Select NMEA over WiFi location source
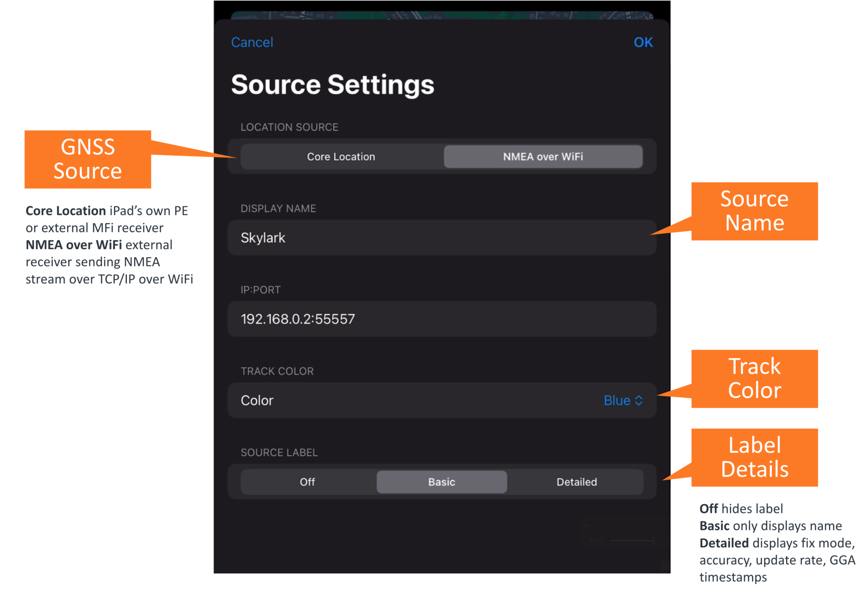 (543, 156)
